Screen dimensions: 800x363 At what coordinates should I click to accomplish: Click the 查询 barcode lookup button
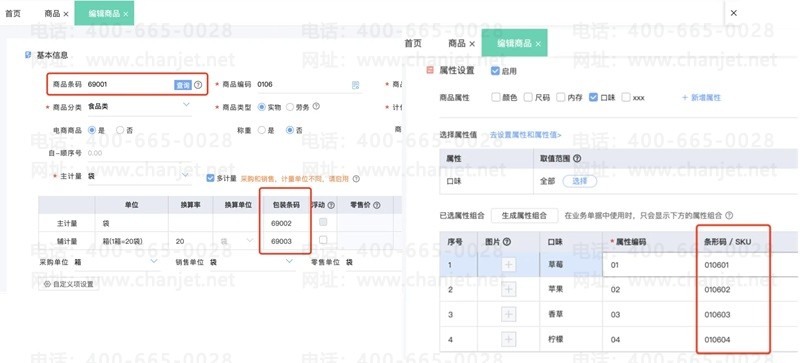pyautogui.click(x=183, y=85)
